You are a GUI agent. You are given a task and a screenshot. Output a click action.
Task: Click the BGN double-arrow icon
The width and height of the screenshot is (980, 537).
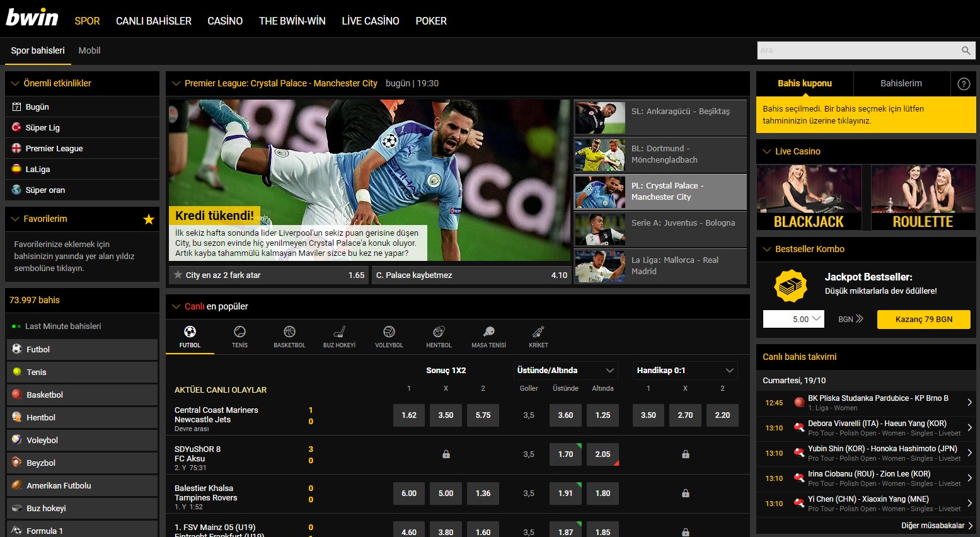coord(859,319)
